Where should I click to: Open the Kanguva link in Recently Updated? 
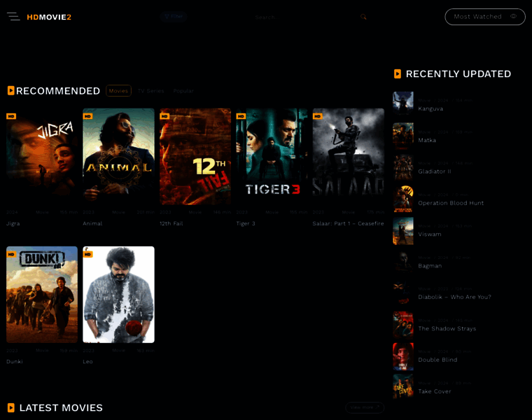pyautogui.click(x=430, y=109)
